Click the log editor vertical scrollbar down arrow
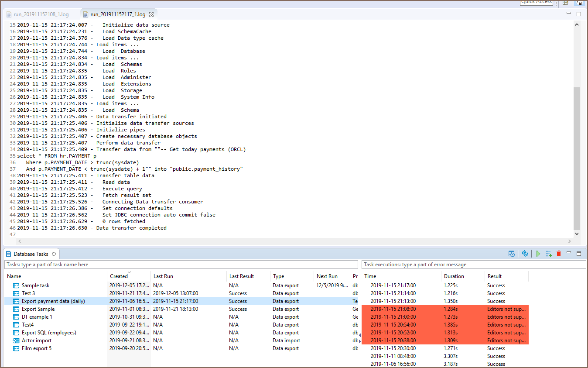588x368 pixels. 577,234
